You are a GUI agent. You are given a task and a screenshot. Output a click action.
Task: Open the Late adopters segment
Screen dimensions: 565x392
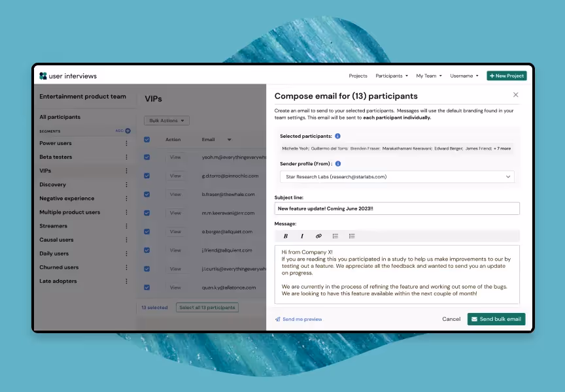click(58, 281)
